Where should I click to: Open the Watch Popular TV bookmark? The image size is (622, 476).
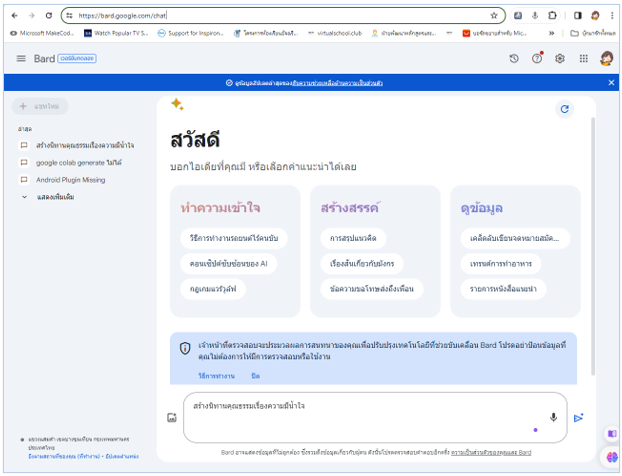[x=116, y=33]
